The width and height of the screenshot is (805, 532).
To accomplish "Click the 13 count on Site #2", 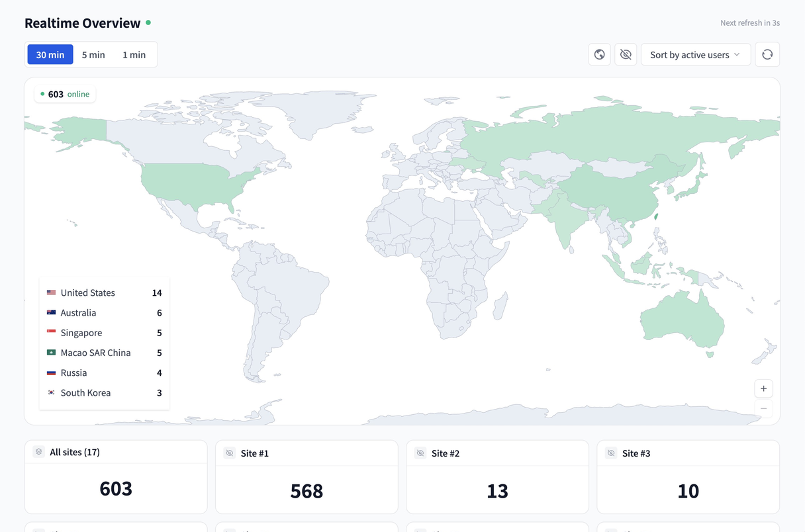I will tap(497, 491).
